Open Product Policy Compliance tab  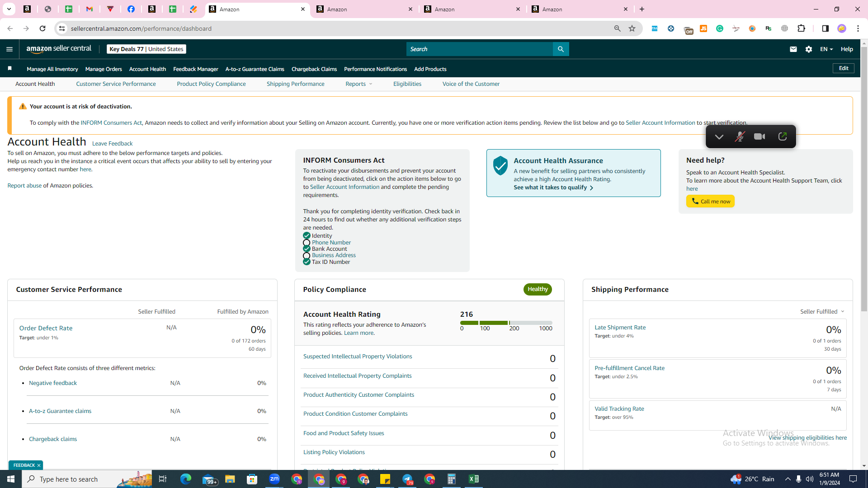[x=211, y=84]
